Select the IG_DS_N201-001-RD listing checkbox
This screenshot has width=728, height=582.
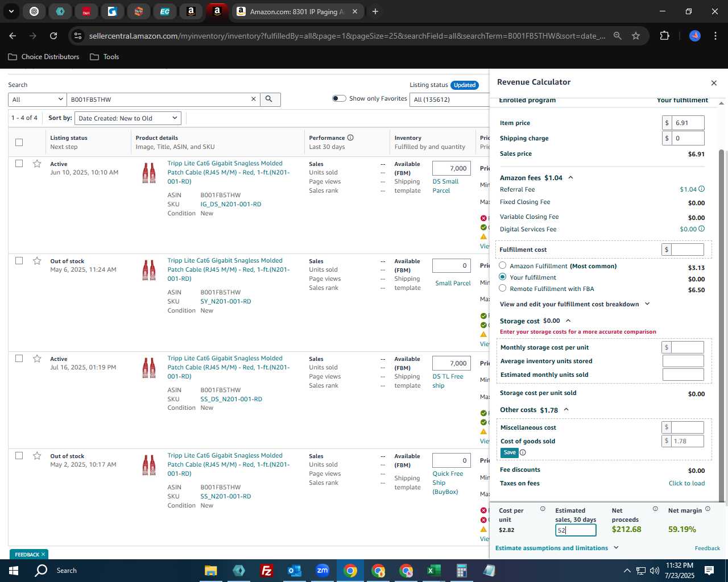19,164
